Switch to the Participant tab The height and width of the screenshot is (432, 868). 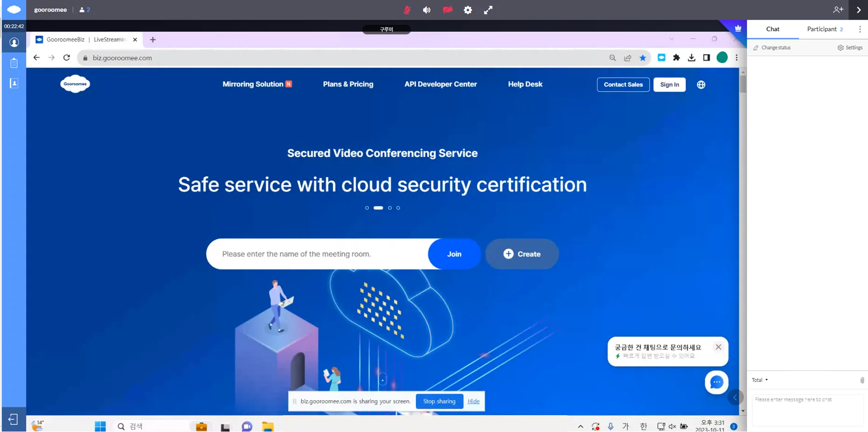coord(825,29)
